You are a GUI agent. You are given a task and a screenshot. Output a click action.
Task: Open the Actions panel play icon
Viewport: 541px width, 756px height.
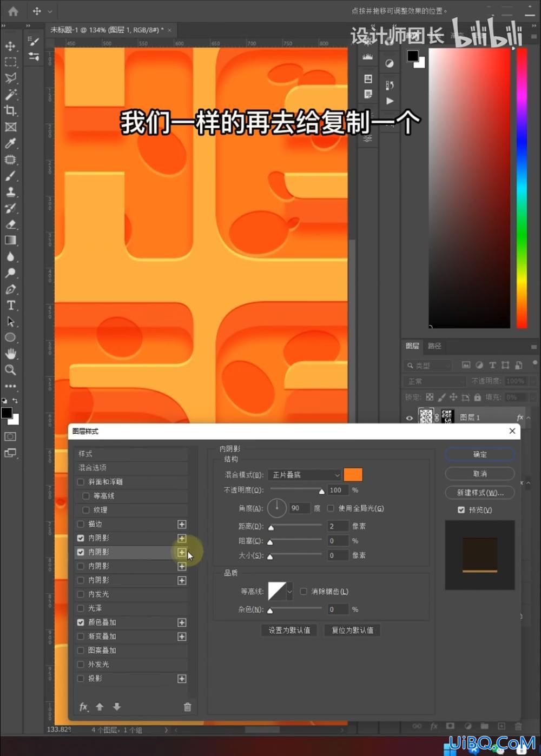390,101
